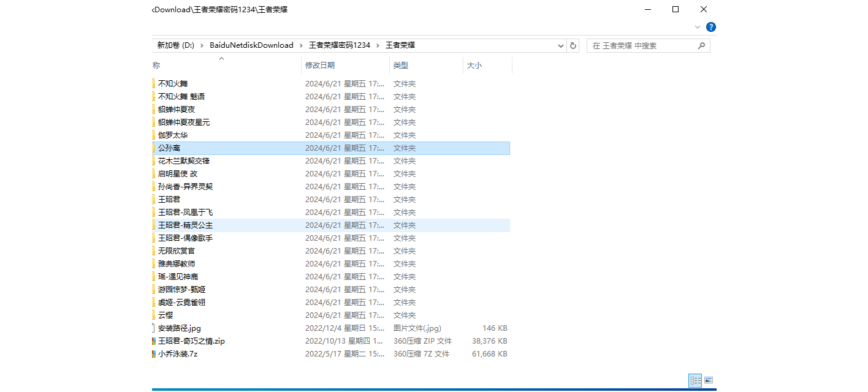Sort by 大小 column header
This screenshot has height=392, width=868.
[x=474, y=65]
